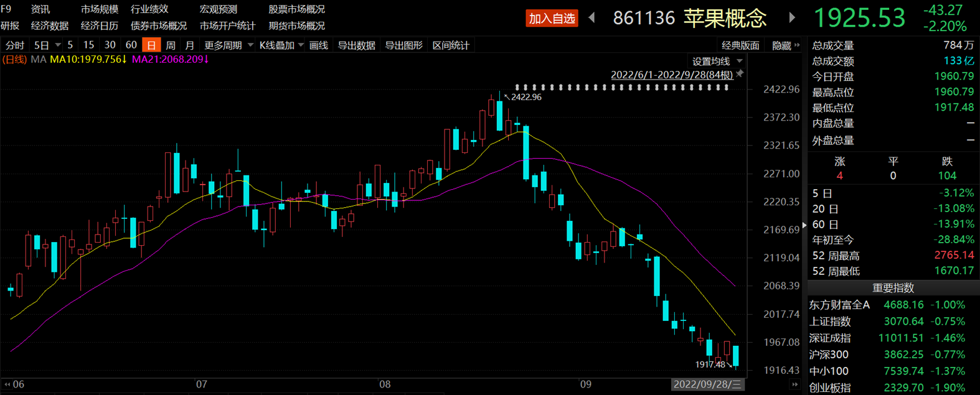
Task: Click the 1917.48 low price annotation
Action: coord(710,365)
